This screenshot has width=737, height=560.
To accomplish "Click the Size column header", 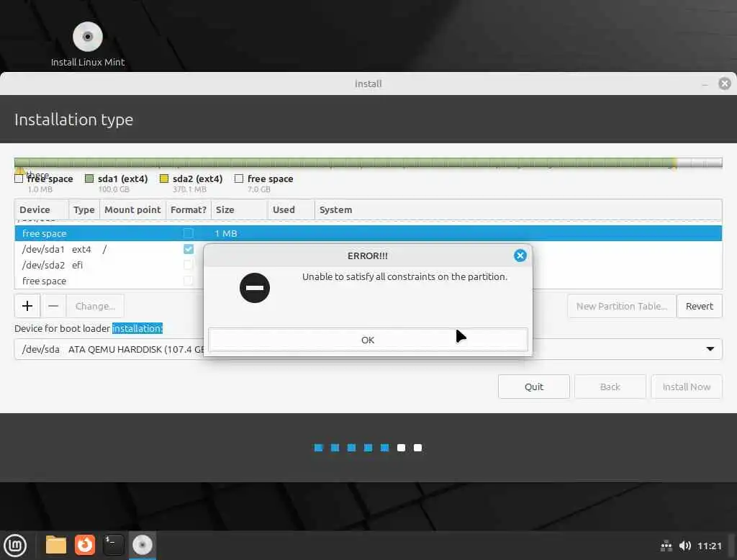I will 239,209.
